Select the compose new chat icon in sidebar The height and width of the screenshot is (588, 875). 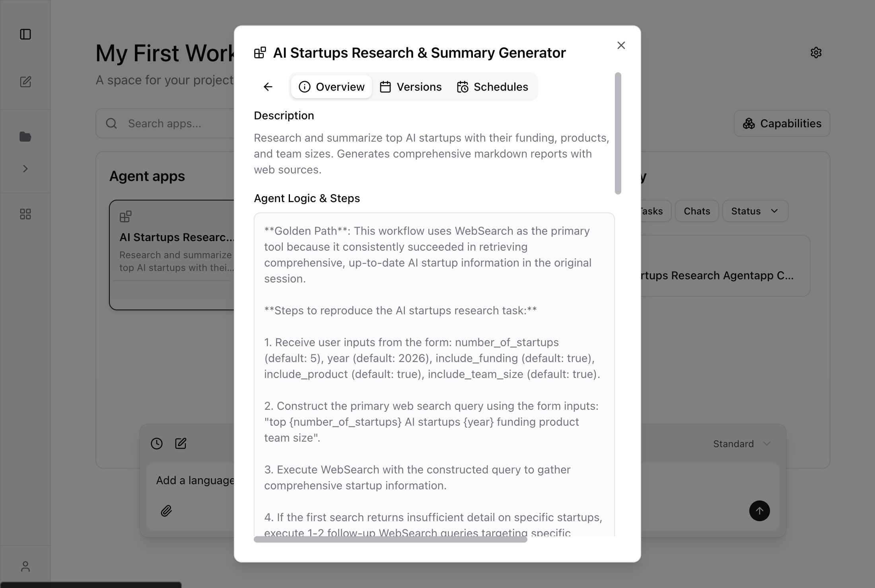[x=25, y=82]
